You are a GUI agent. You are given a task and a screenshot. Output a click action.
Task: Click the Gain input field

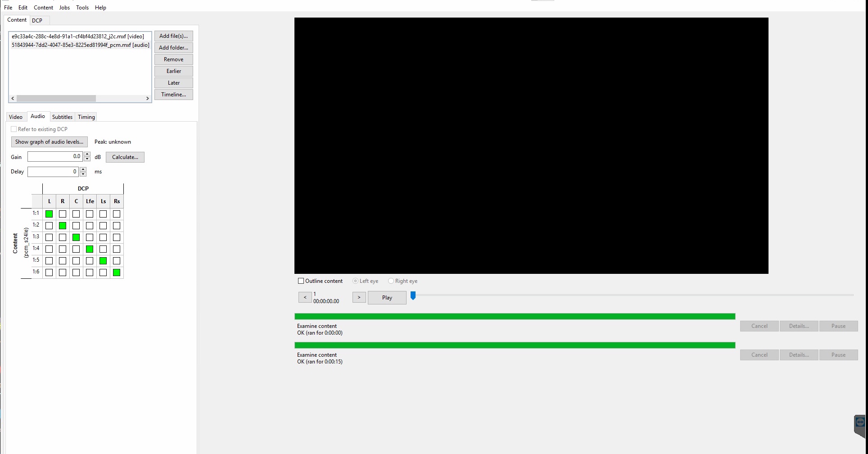(55, 157)
